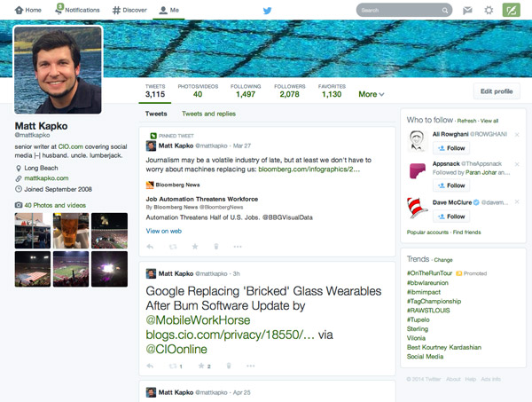Trash icon on Google Glass tweet
The height and width of the screenshot is (402, 532).
[x=229, y=366]
